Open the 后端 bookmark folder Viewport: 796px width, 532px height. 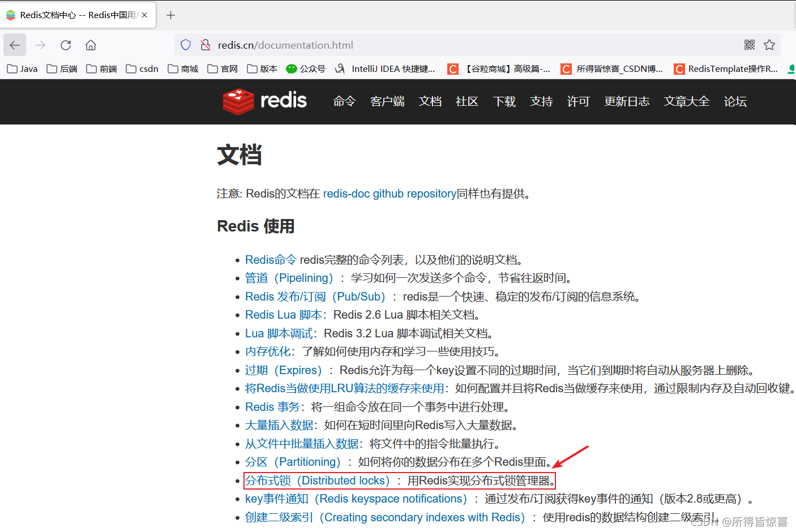[x=62, y=69]
